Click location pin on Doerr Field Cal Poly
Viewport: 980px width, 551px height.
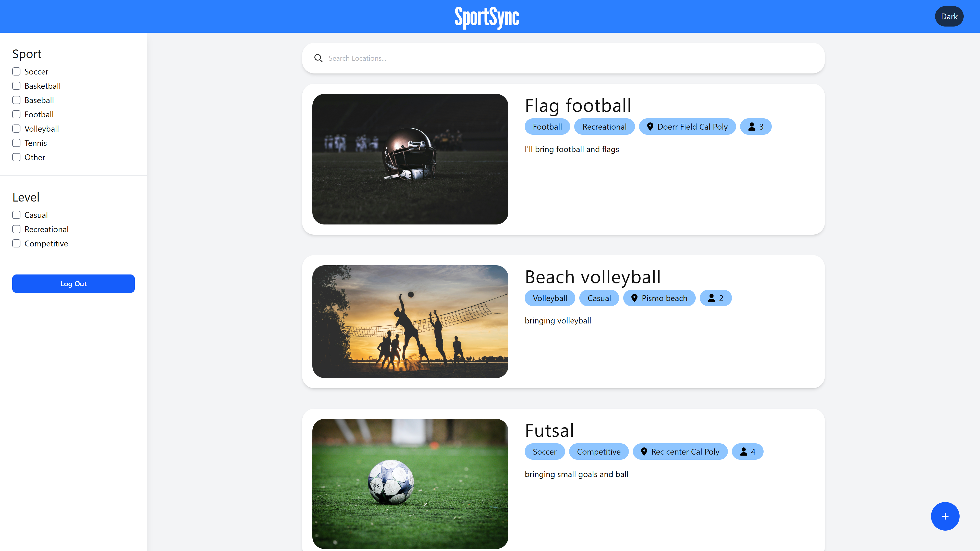point(650,127)
